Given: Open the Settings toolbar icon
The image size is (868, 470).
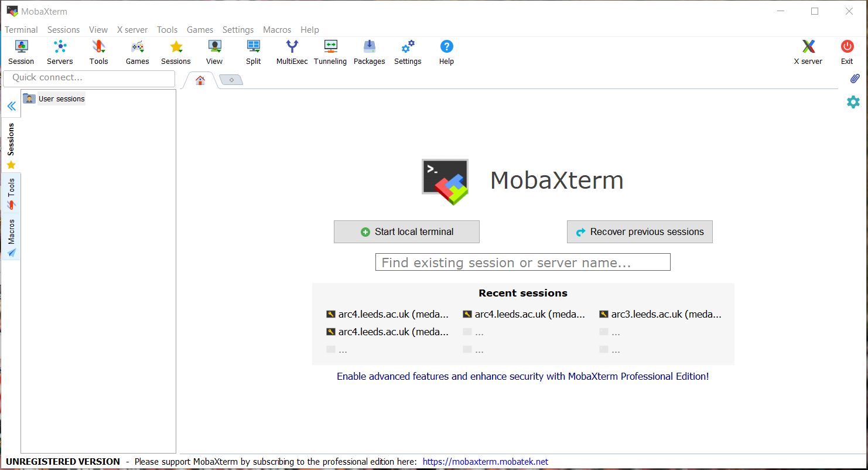Looking at the screenshot, I should (408, 52).
